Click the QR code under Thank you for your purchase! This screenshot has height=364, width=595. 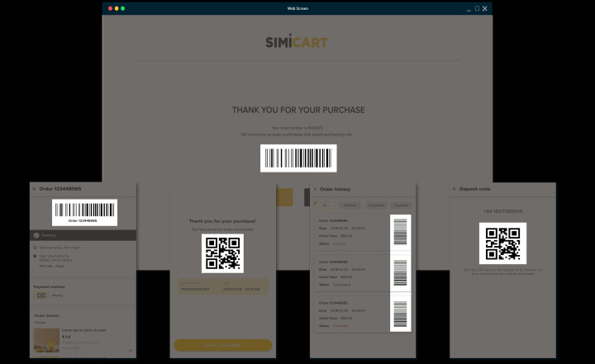click(222, 253)
